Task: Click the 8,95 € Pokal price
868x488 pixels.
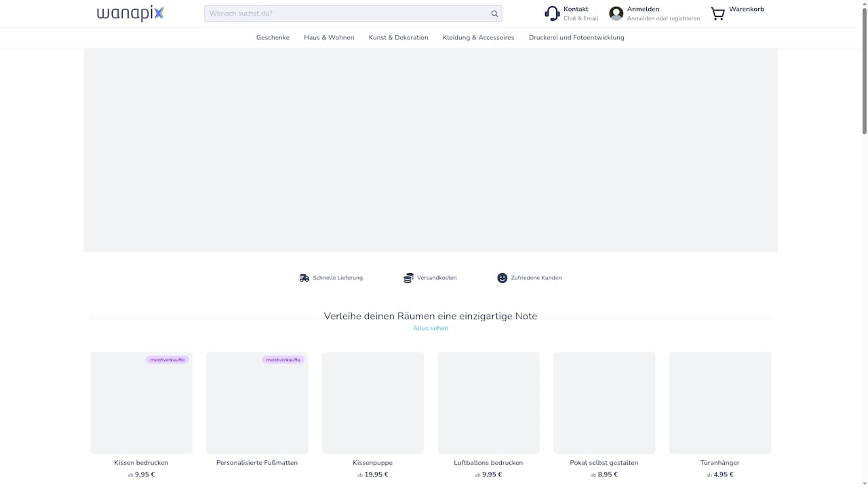Action: (x=608, y=474)
